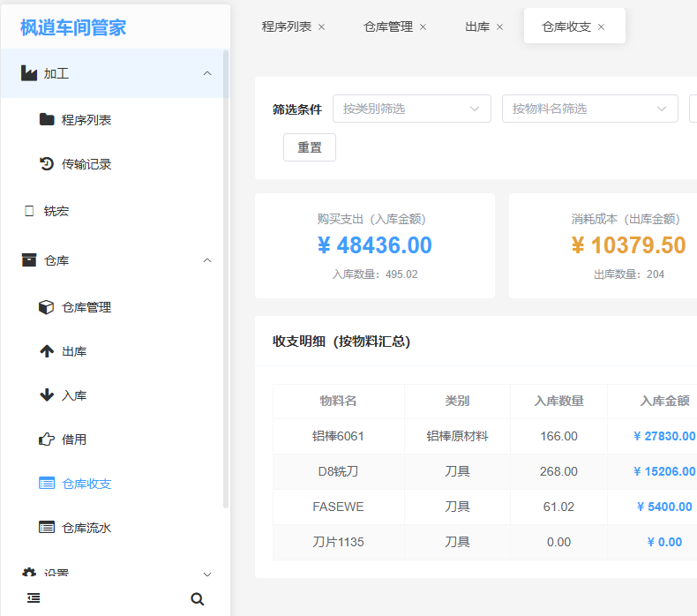
Task: Open menu search with the magnifier icon
Action: [x=198, y=599]
